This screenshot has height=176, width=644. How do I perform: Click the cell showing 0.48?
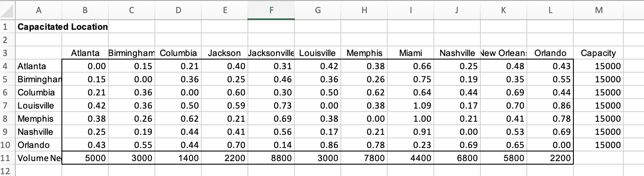[x=503, y=67]
